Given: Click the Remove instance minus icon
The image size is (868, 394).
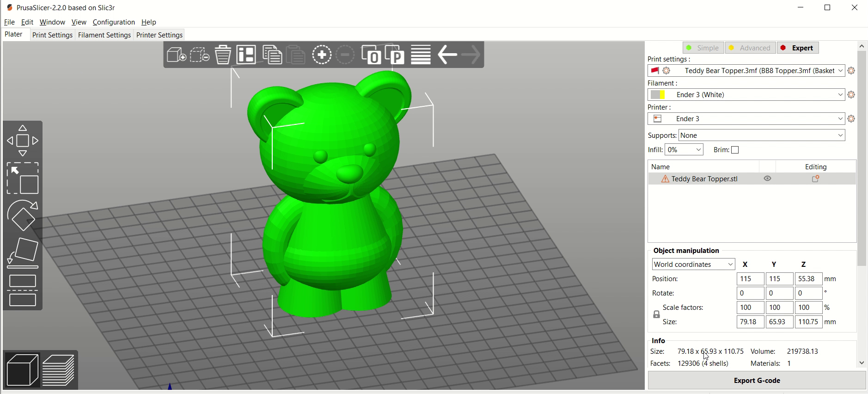Looking at the screenshot, I should coord(345,55).
